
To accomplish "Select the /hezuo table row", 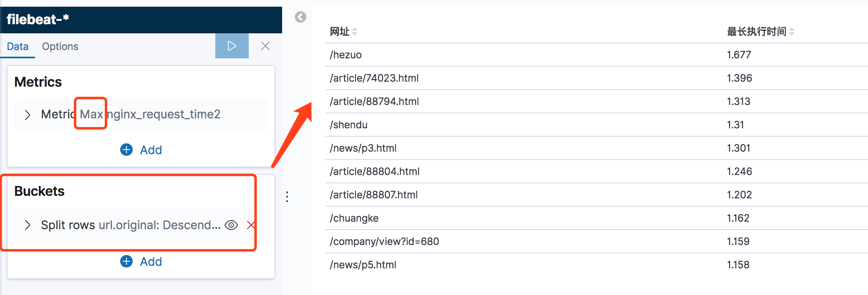I will point(596,55).
